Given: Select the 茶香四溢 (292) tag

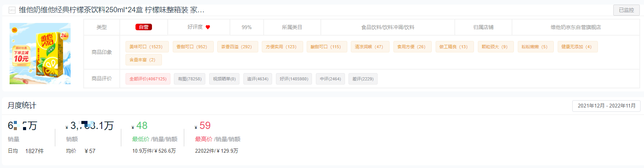Looking at the screenshot, I should click(x=238, y=47).
